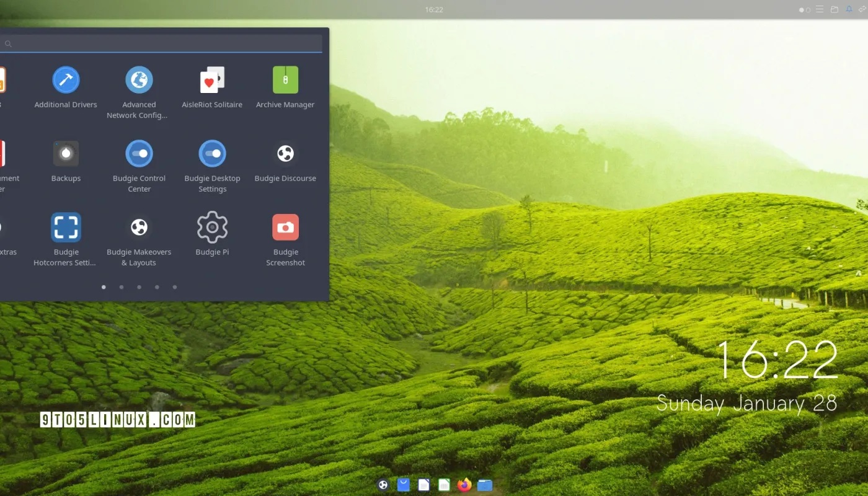
Task: Open Firefox from the dock
Action: click(464, 485)
